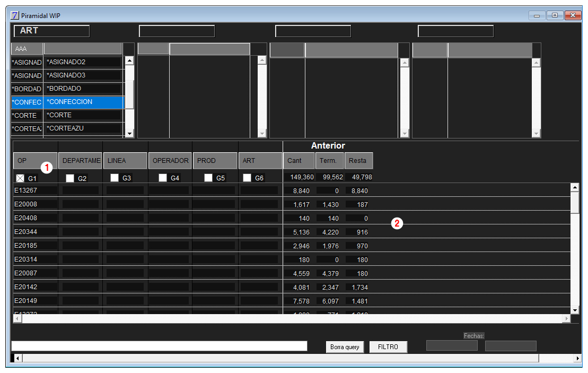The width and height of the screenshot is (588, 373).
Task: Select row E20087 in the grid
Action: pos(292,273)
